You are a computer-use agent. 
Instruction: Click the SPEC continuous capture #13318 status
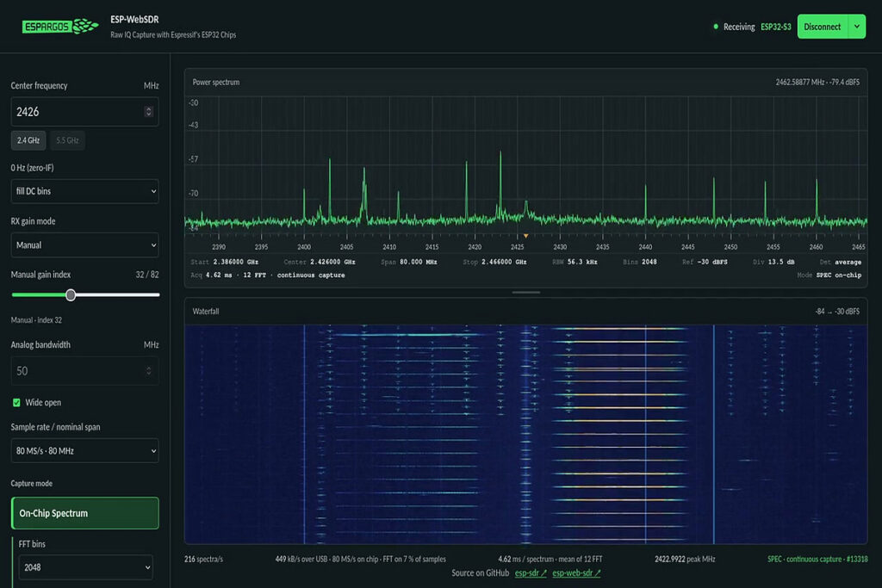click(x=817, y=559)
